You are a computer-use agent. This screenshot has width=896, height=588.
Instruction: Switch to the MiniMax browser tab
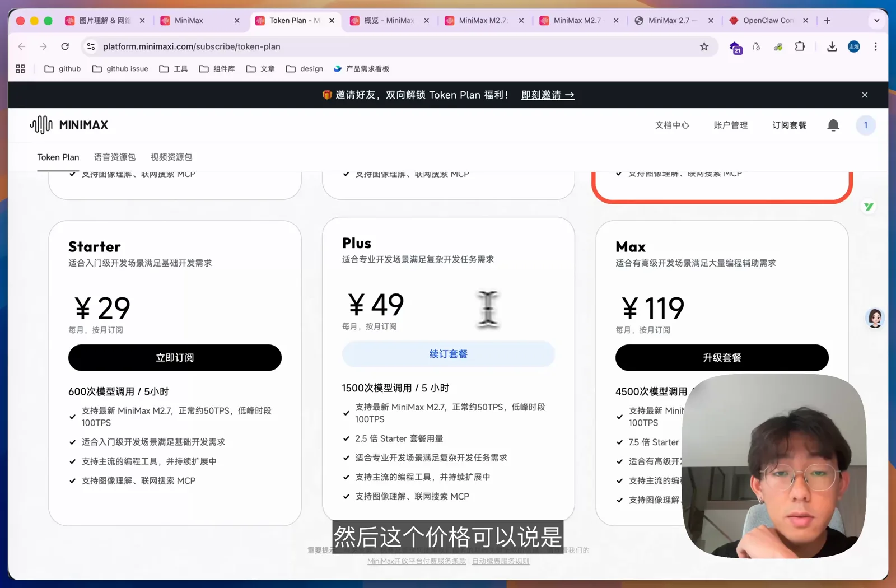199,21
